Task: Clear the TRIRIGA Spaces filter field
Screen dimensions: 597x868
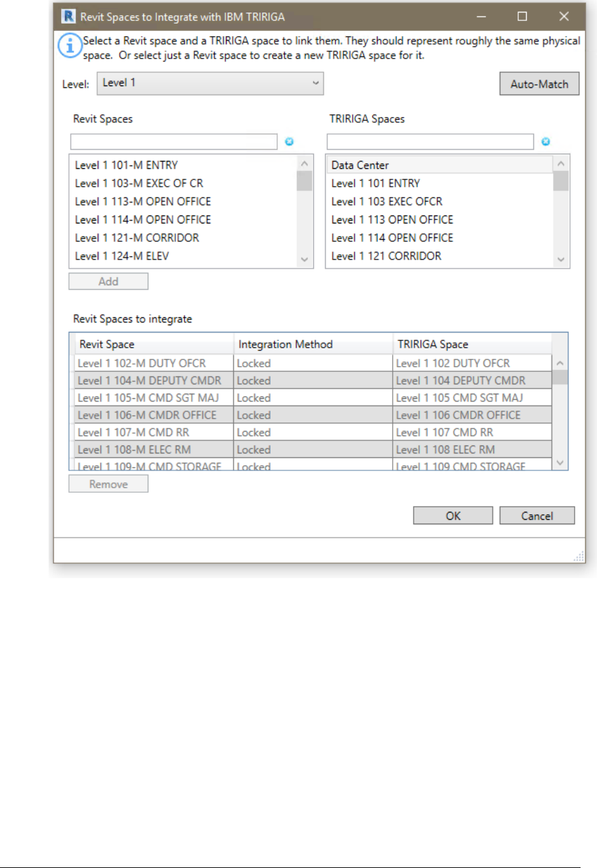Action: coord(545,141)
